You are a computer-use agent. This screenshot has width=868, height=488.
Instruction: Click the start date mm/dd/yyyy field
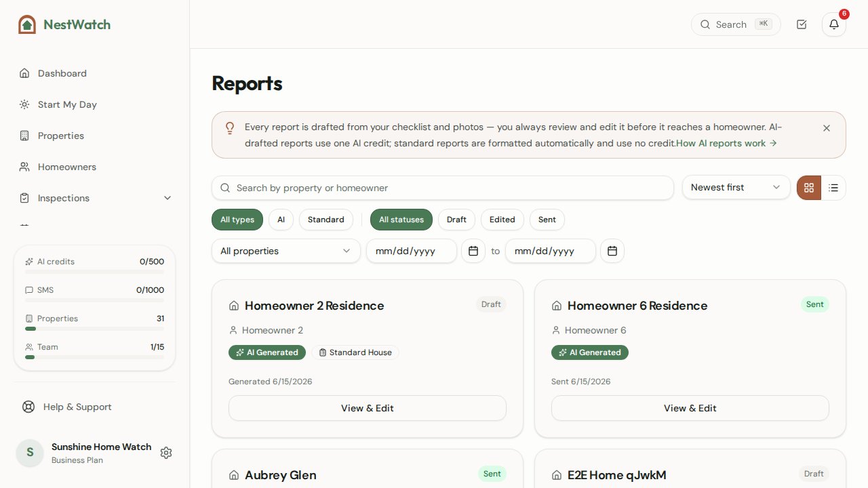pos(412,251)
